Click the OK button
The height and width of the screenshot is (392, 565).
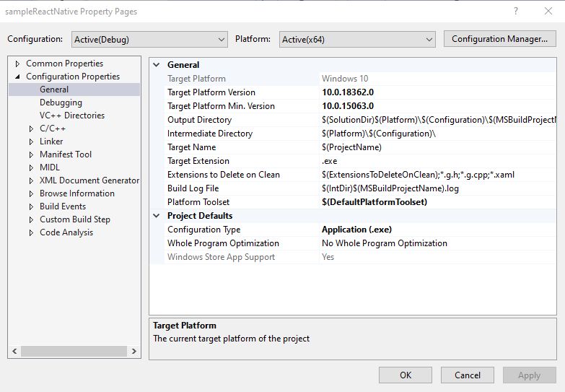click(x=406, y=375)
